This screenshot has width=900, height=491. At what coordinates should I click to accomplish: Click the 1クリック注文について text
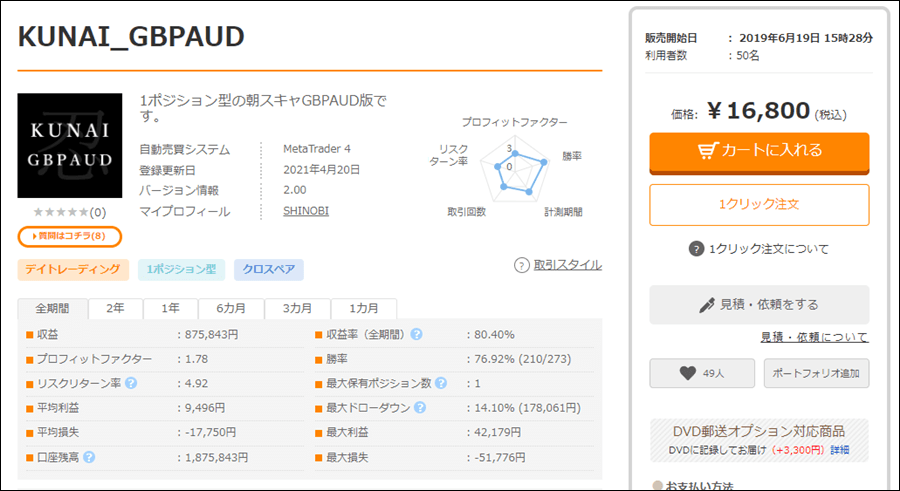click(769, 249)
